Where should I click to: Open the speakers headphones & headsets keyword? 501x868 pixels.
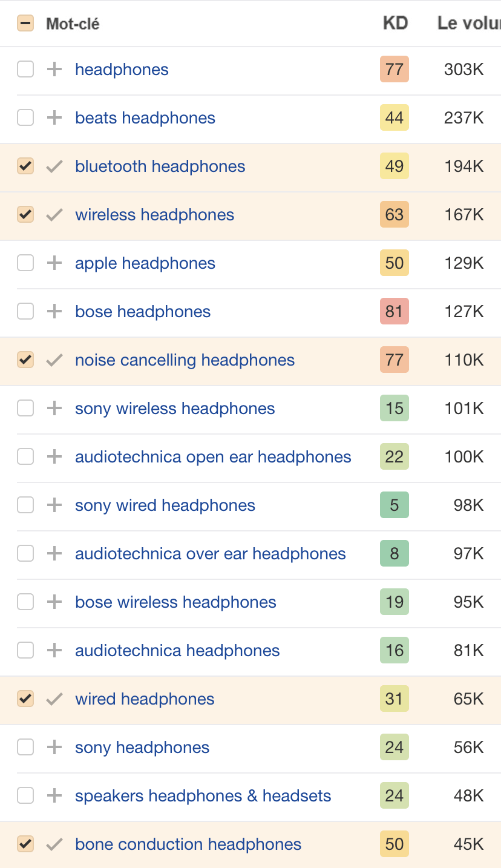(203, 795)
